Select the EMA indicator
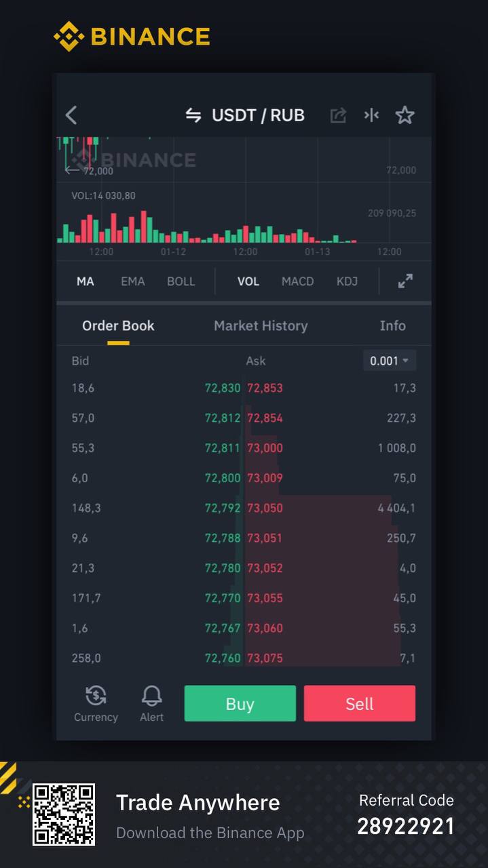The width and height of the screenshot is (488, 868). pyautogui.click(x=133, y=281)
